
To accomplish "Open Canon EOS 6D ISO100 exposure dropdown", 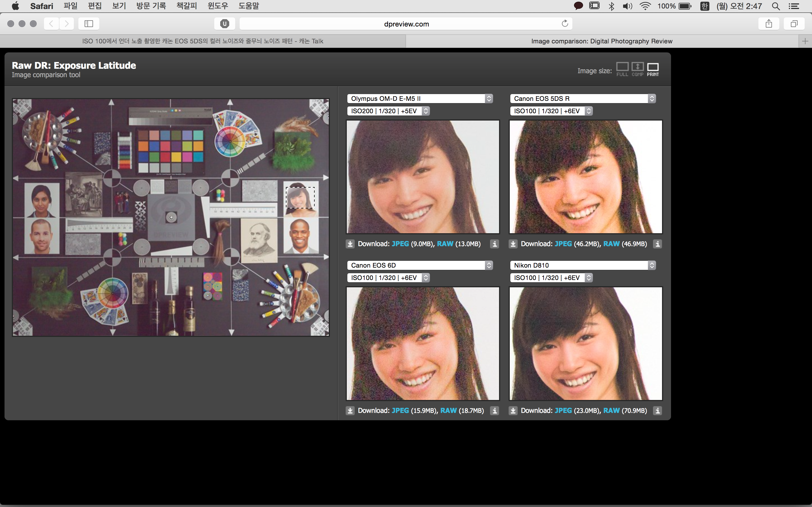I will click(388, 278).
